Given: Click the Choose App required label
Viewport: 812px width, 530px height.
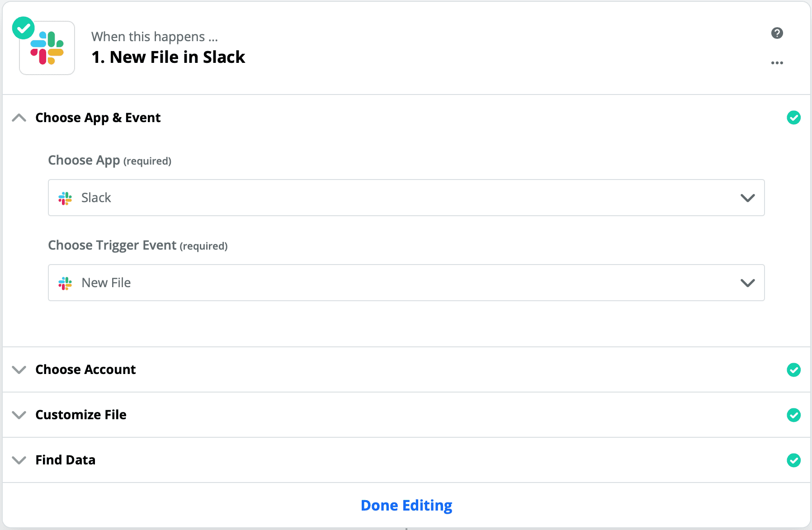Looking at the screenshot, I should coord(109,160).
